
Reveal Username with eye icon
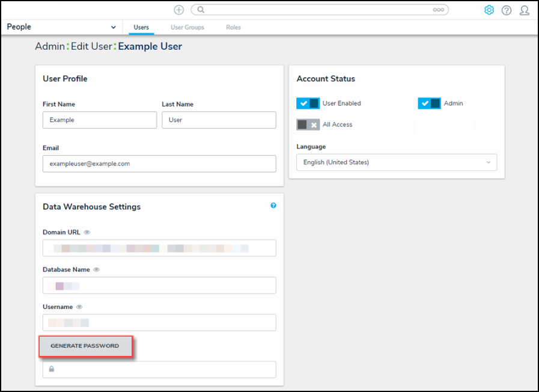click(x=79, y=307)
